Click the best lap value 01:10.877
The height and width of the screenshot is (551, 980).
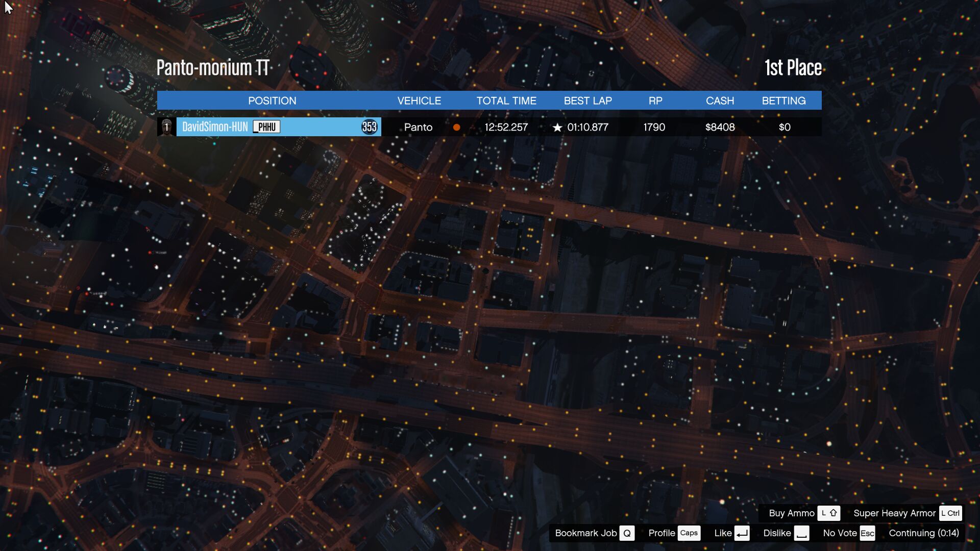[x=587, y=128]
